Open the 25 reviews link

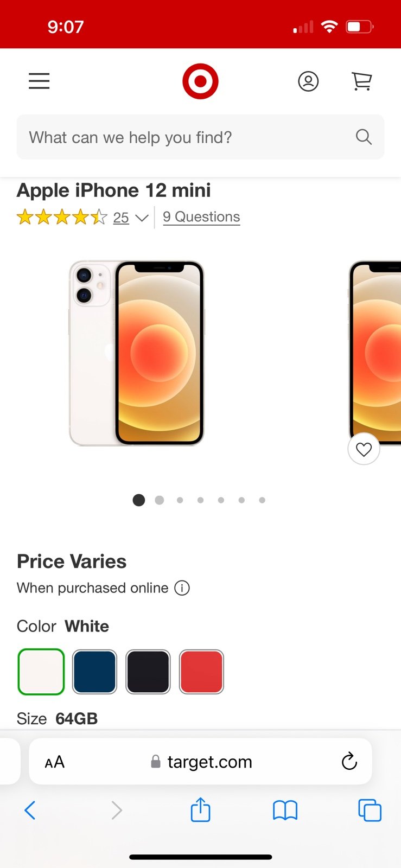[x=121, y=218]
